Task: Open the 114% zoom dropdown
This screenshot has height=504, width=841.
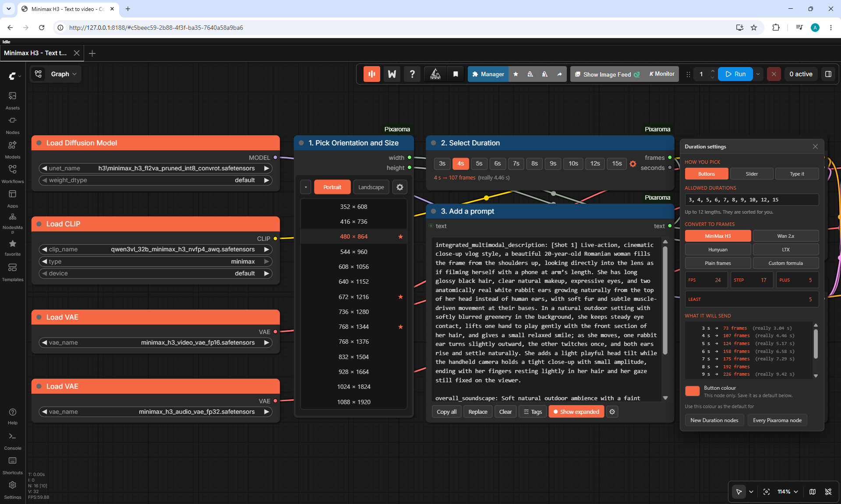Action: point(788,492)
